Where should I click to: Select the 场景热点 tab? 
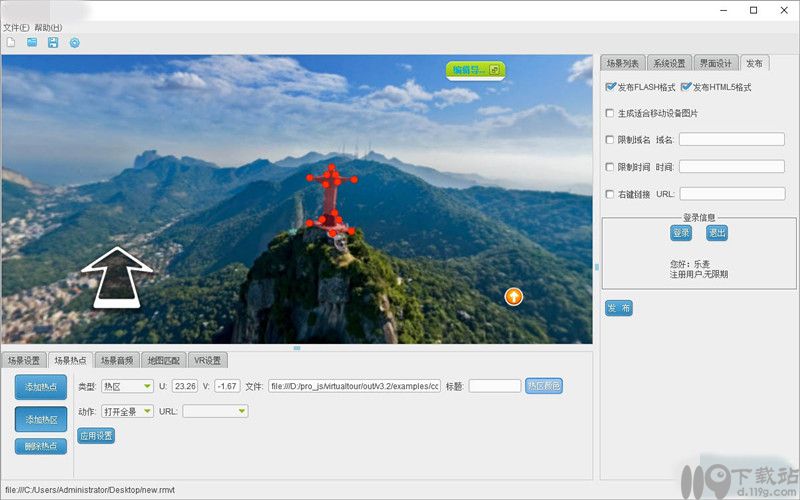click(x=70, y=360)
